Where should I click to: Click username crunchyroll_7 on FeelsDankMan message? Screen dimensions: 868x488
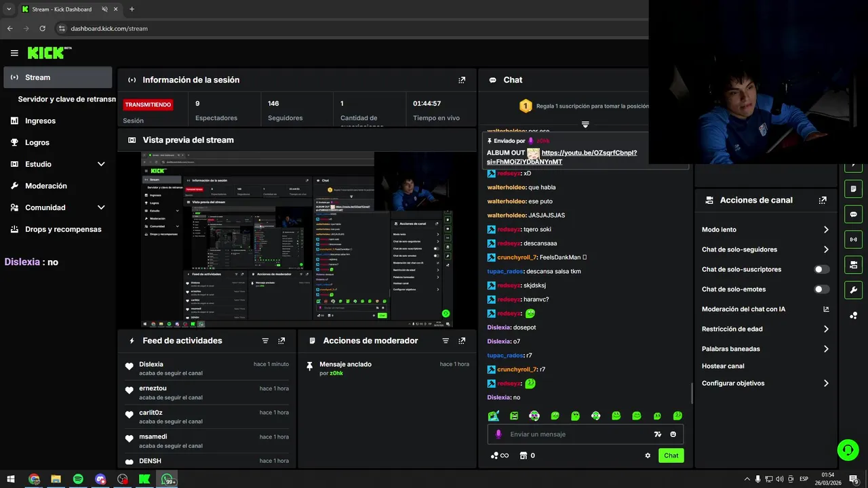pos(517,258)
